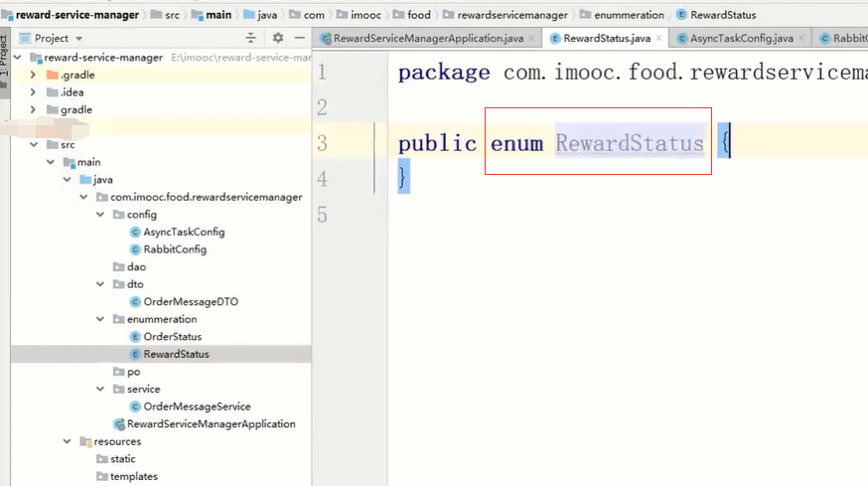The width and height of the screenshot is (868, 486).
Task: Collapse the com.imooc.food.rewardservicemanager package
Action: pos(83,197)
